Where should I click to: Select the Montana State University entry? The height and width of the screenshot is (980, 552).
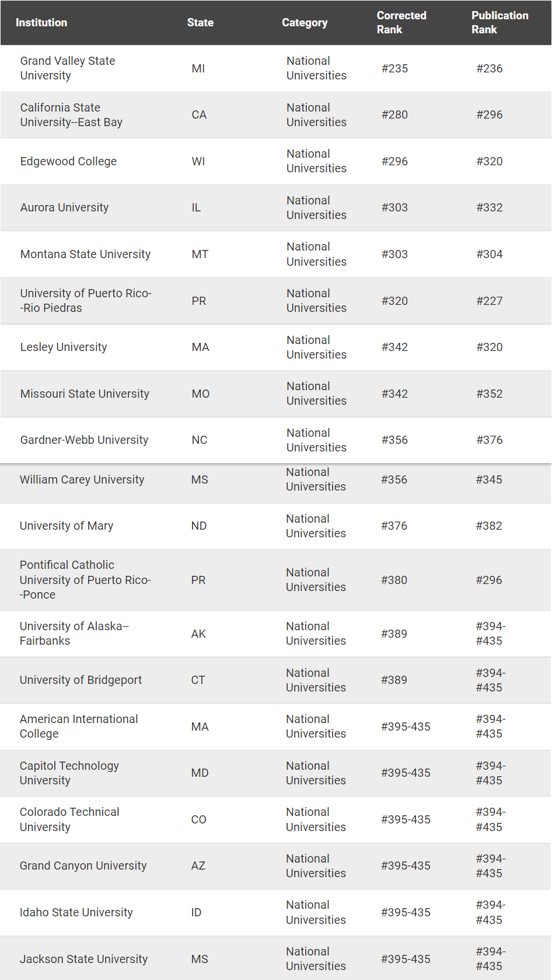click(85, 254)
